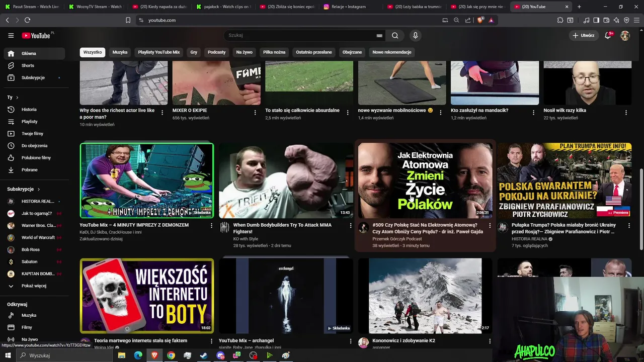Open Google Chrome from taskbar
644x362 pixels.
171,355
